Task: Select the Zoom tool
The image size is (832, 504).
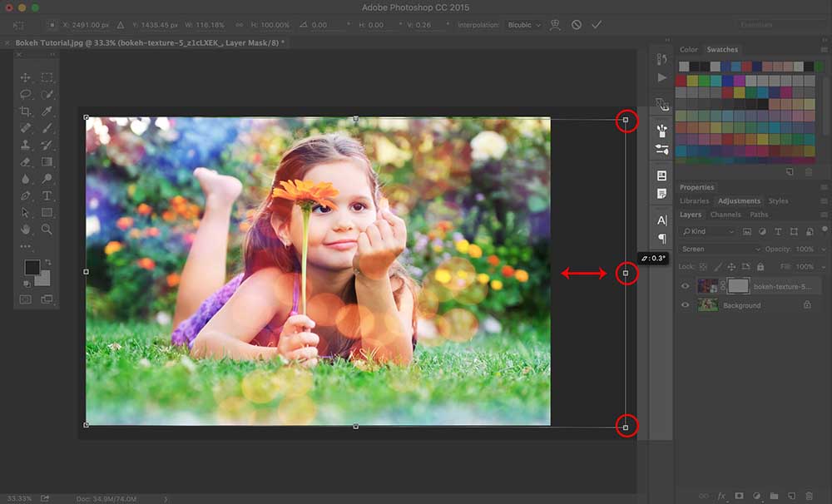Action: tap(47, 230)
